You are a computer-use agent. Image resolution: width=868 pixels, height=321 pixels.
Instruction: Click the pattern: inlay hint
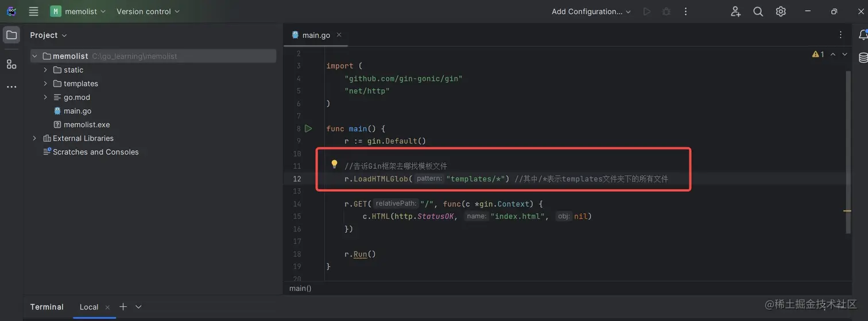click(x=429, y=179)
